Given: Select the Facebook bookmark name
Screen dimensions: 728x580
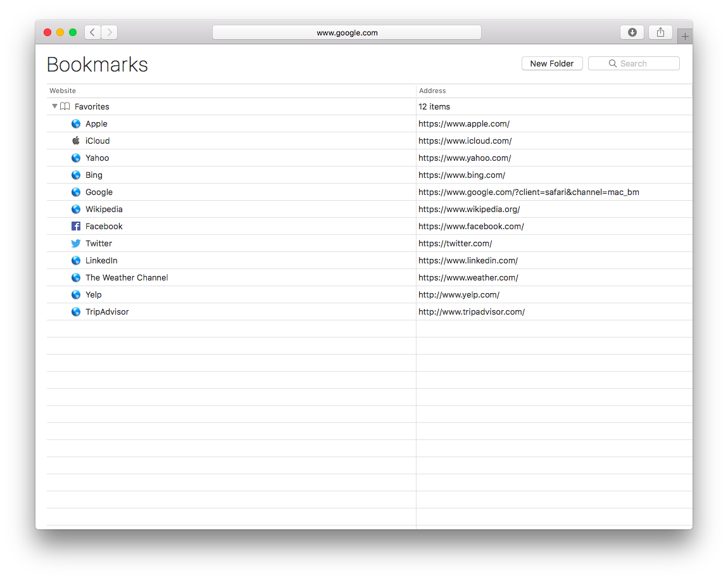Looking at the screenshot, I should coord(104,226).
